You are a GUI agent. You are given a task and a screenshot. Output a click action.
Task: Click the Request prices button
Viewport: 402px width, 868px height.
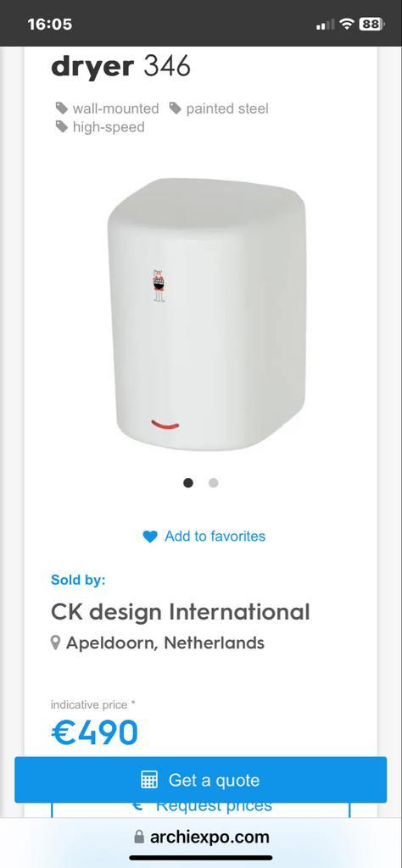pyautogui.click(x=200, y=807)
